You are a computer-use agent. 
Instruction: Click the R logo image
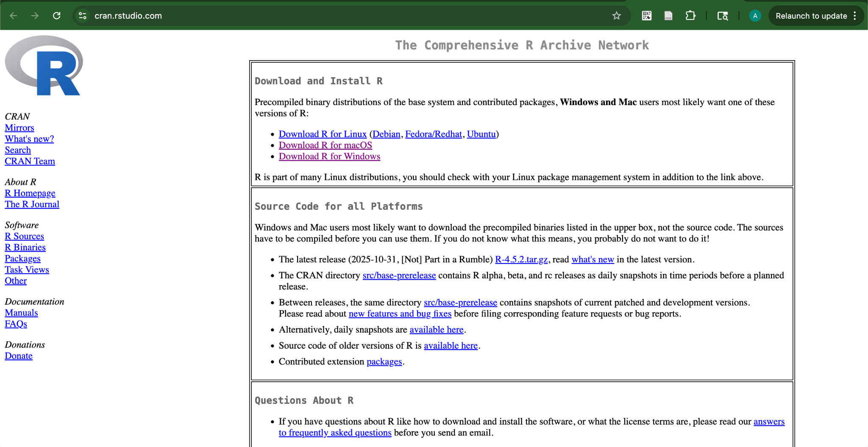44,65
